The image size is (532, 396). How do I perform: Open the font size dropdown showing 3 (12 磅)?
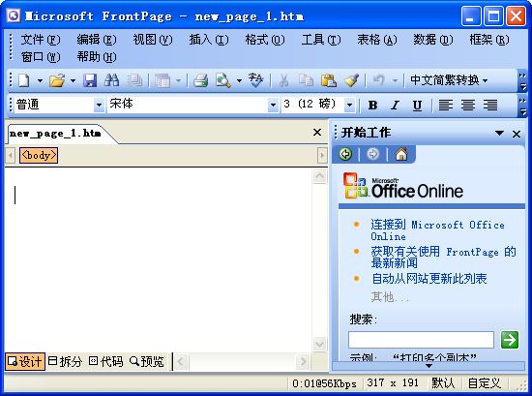coord(349,105)
